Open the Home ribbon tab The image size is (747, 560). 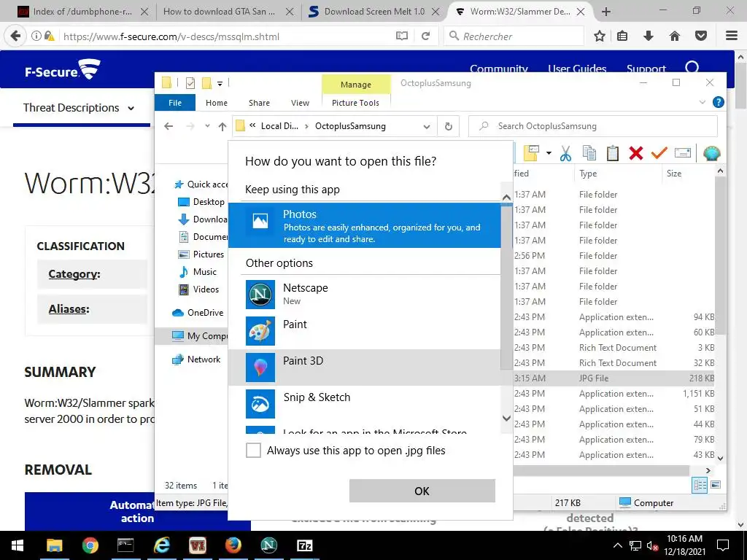[216, 103]
